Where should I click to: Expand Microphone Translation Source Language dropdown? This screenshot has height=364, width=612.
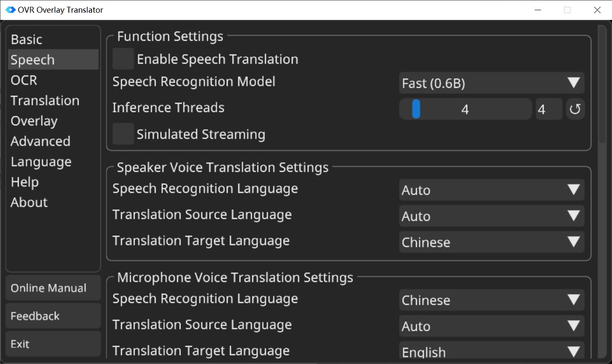tap(492, 326)
